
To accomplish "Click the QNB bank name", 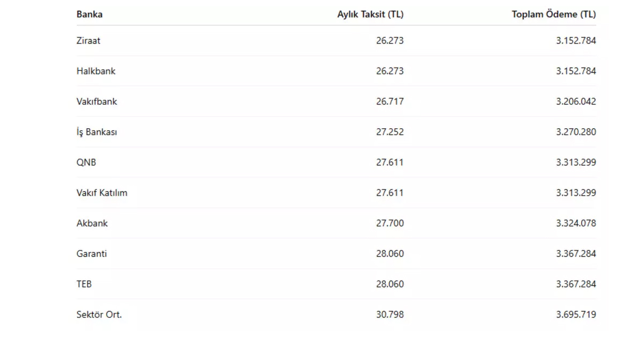I will [86, 162].
